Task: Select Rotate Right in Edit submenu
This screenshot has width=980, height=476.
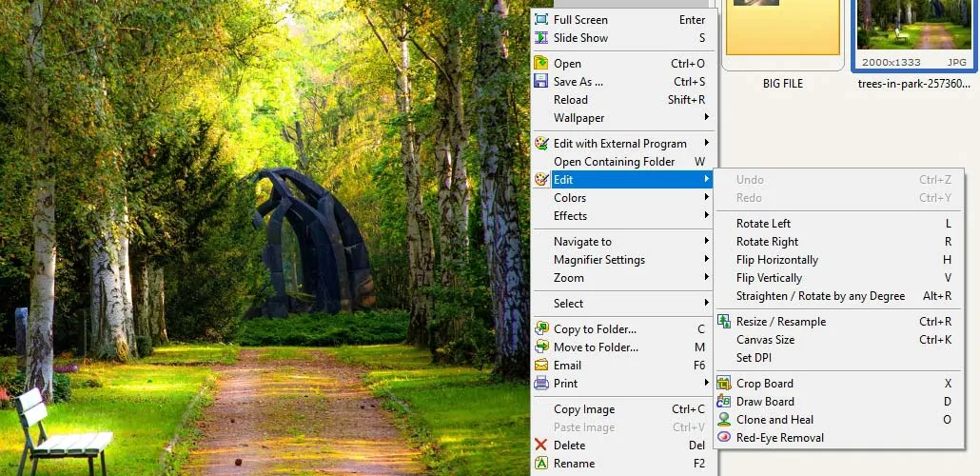Action: pos(838,242)
